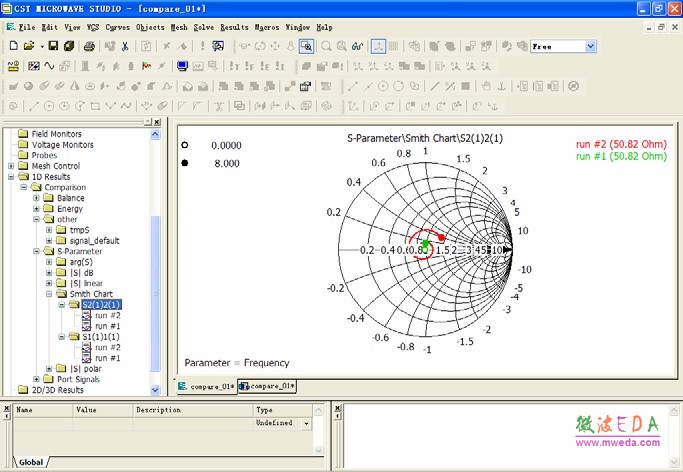The image size is (683, 472).
Task: Open the Curves menu
Action: point(118,27)
